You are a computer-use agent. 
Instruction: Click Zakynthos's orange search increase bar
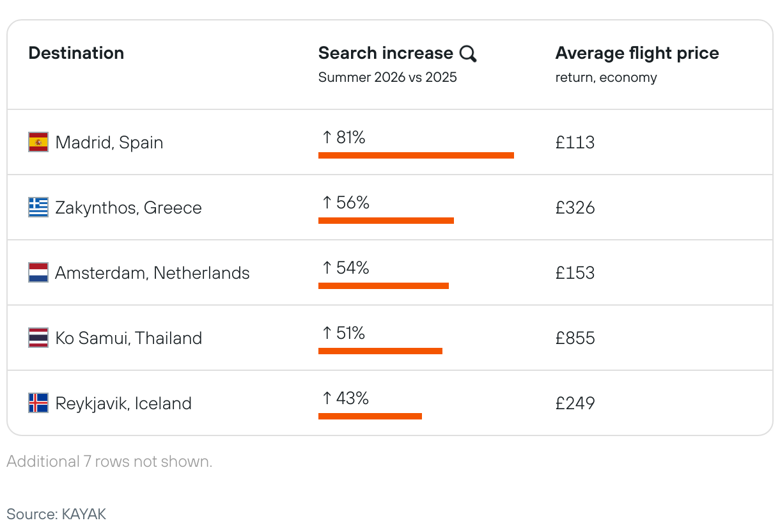click(386, 221)
